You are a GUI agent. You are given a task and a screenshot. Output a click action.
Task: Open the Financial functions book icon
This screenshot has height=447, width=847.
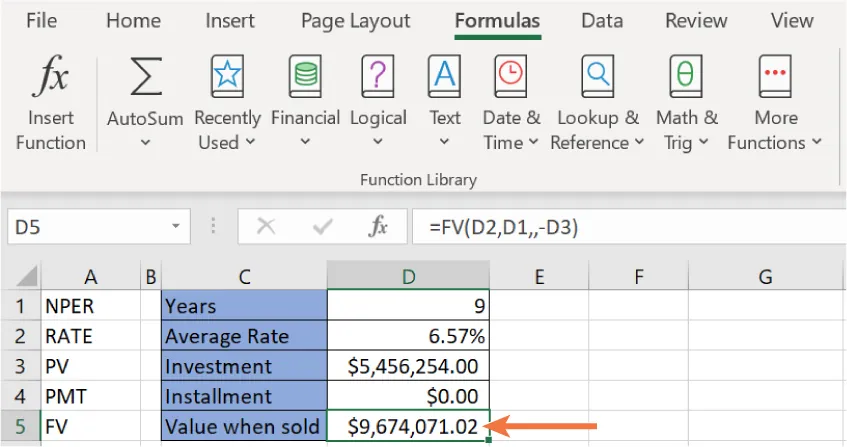pyautogui.click(x=305, y=78)
